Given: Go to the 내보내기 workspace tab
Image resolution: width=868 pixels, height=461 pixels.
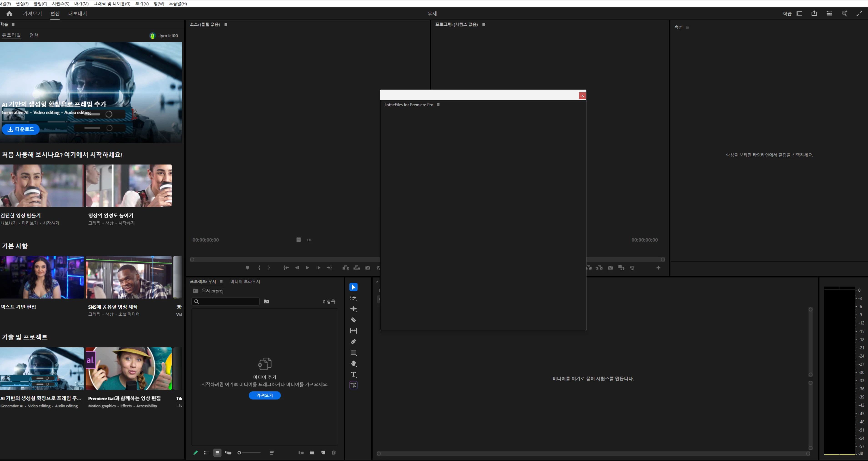Looking at the screenshot, I should pos(78,13).
